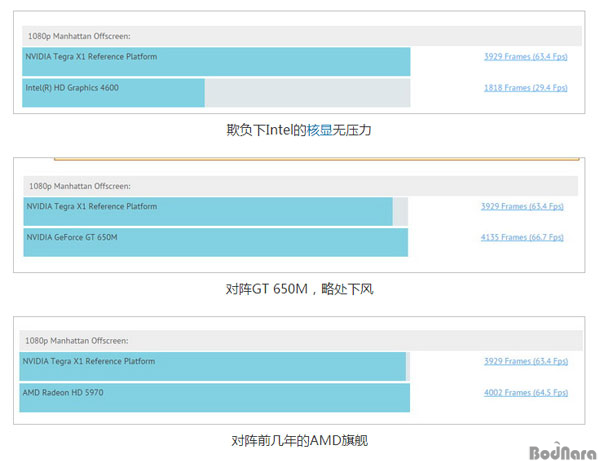
Task: Open the 3929 Frames link in the GT 650M comparison
Action: coord(522,206)
